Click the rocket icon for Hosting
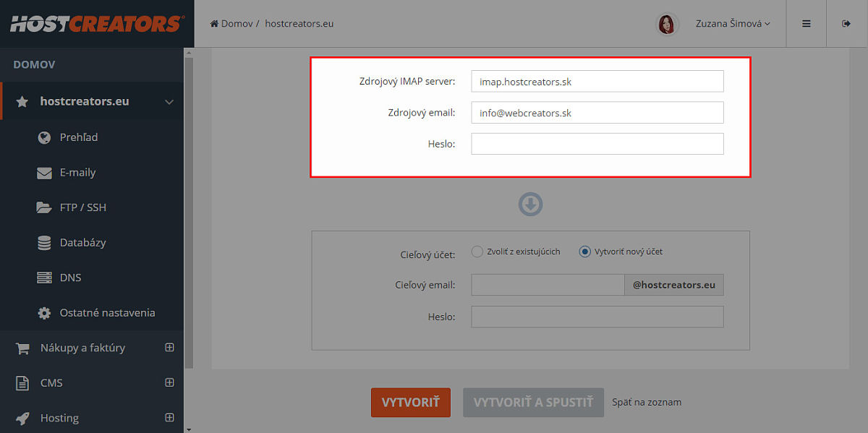 click(22, 418)
